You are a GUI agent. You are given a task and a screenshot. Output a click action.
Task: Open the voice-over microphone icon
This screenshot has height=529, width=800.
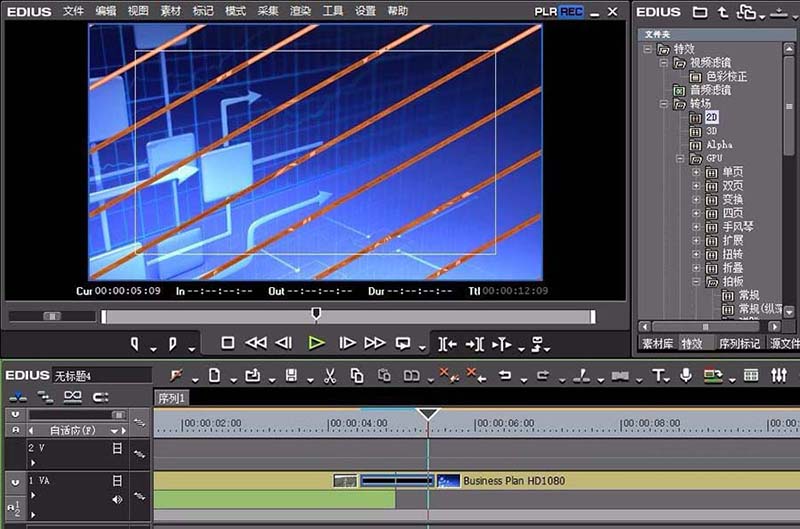[686, 376]
